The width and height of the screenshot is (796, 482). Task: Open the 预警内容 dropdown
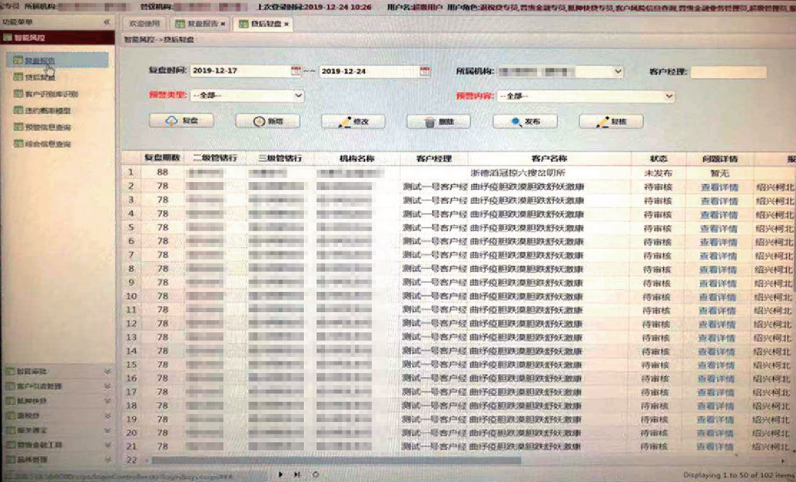point(668,96)
